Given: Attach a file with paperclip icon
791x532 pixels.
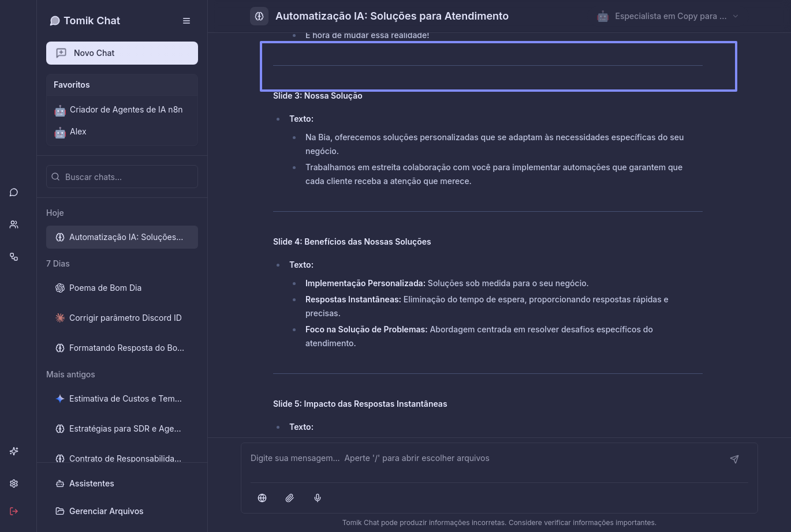Looking at the screenshot, I should [x=290, y=498].
